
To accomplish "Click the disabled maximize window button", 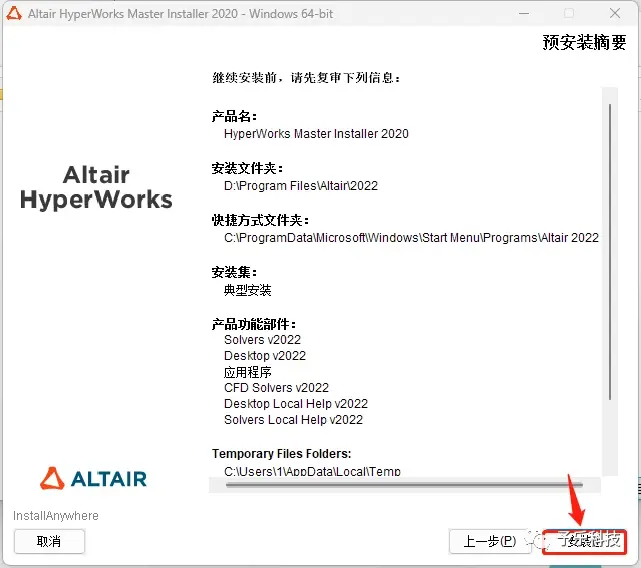I will pos(569,13).
